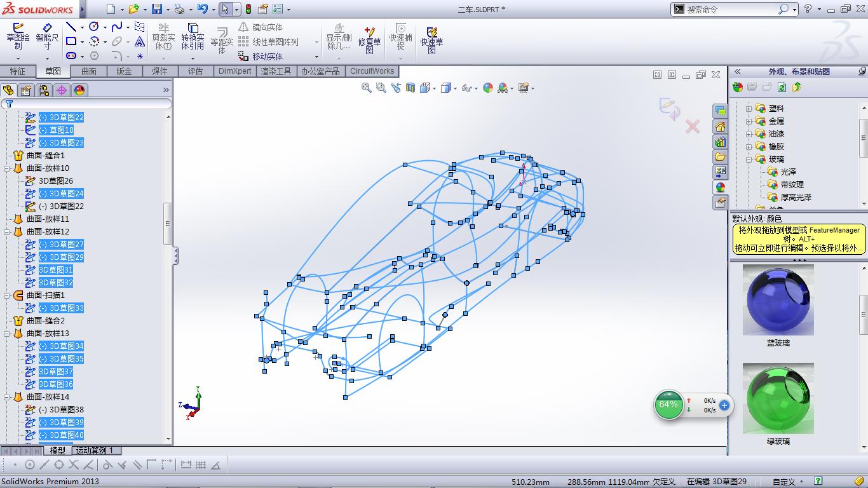Click the 快速草图 rapid sketch icon
Image resolution: width=868 pixels, height=488 pixels.
pos(431,39)
